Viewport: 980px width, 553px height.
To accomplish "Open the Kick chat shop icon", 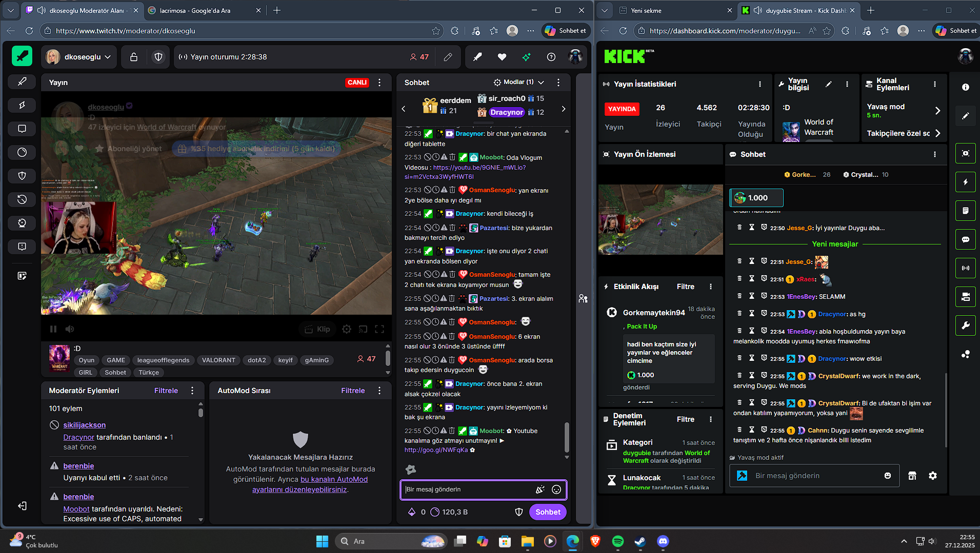I will [x=912, y=476].
